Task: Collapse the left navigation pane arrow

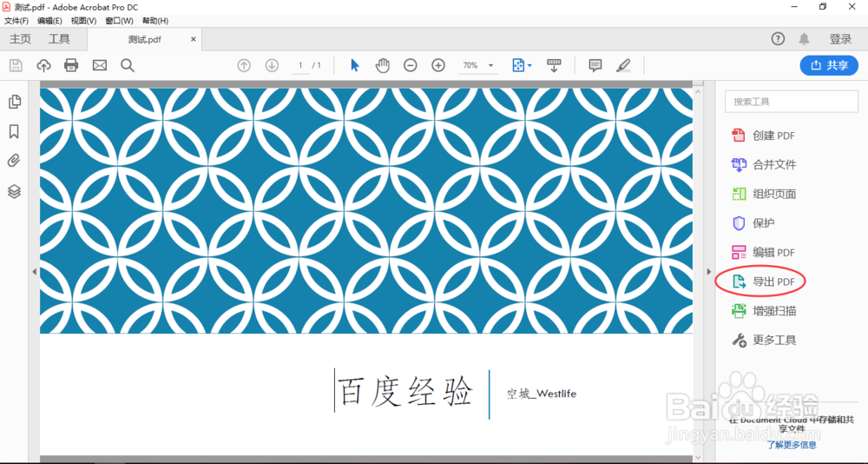Action: click(34, 272)
